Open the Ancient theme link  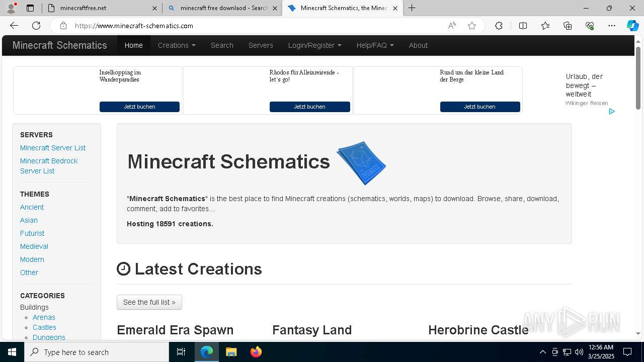(32, 207)
